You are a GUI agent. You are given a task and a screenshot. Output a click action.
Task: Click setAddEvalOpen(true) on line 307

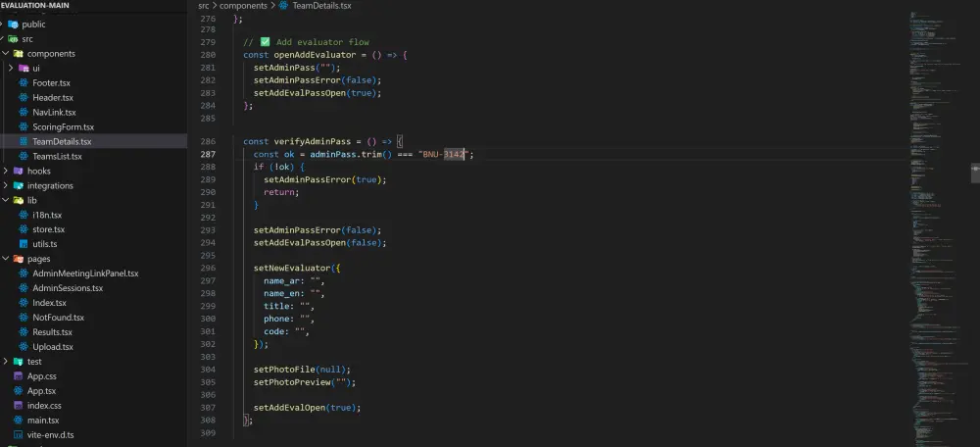coord(308,408)
